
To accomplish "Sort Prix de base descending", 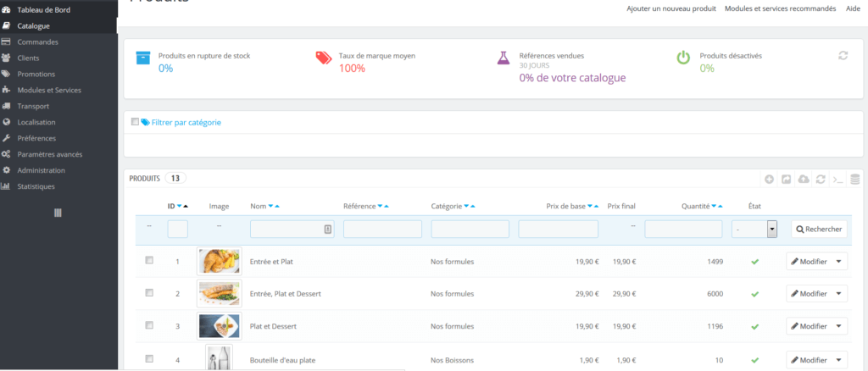I will coord(590,206).
